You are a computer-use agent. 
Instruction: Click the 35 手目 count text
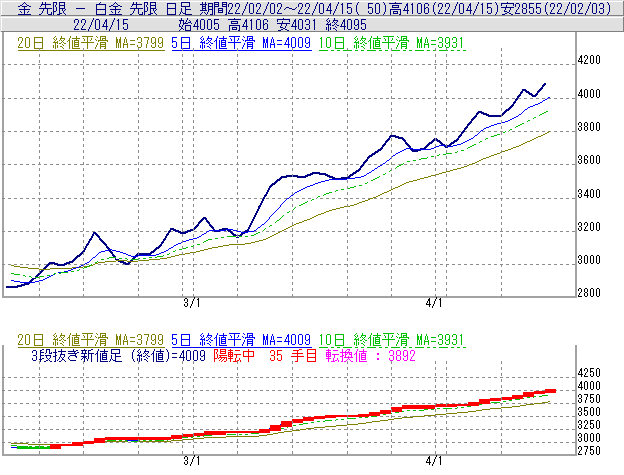(293, 355)
